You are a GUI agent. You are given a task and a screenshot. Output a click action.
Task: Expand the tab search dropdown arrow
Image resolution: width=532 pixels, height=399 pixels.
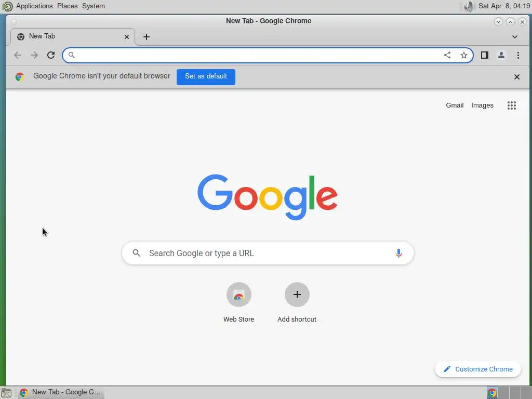(x=515, y=37)
